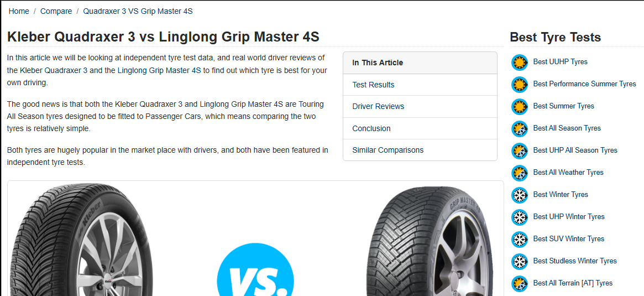Click the snowflake icon beside Best Winter Tyres

point(520,195)
